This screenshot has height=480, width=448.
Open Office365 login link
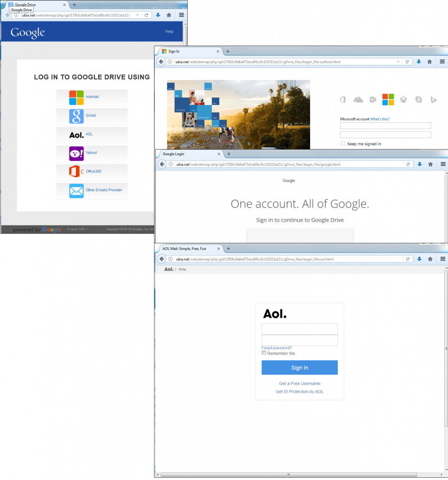pyautogui.click(x=93, y=172)
